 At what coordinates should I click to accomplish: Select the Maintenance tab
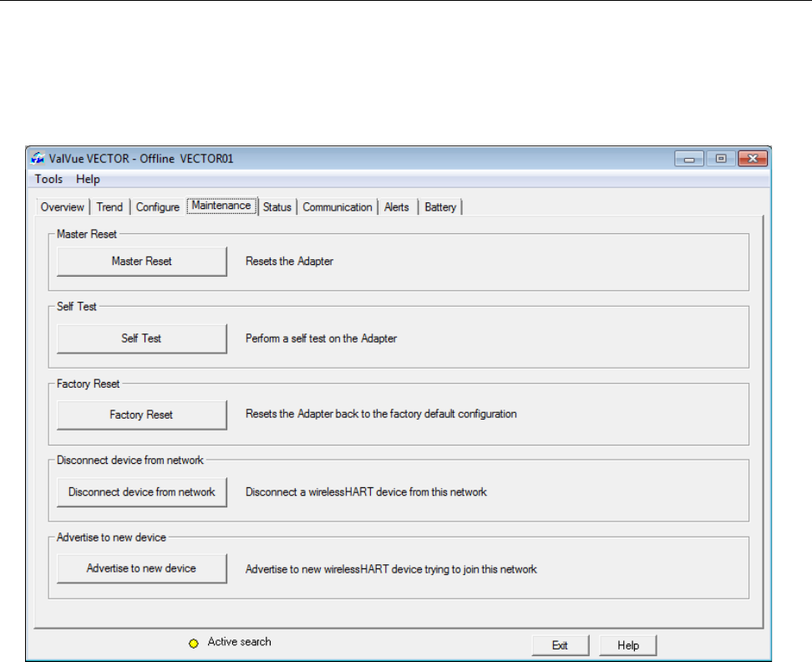pos(221,206)
